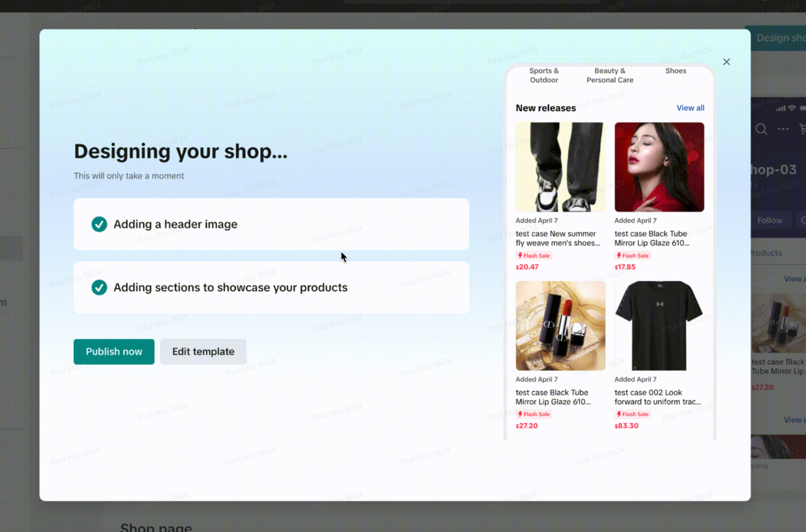This screenshot has width=806, height=532.
Task: Open the black t-shirt product image
Action: [659, 325]
